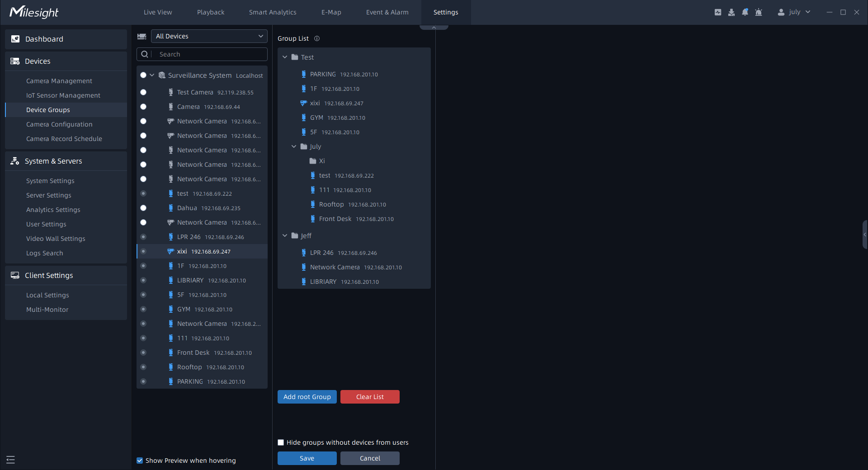Select the Surveillance System radio button
868x470 pixels.
click(143, 75)
